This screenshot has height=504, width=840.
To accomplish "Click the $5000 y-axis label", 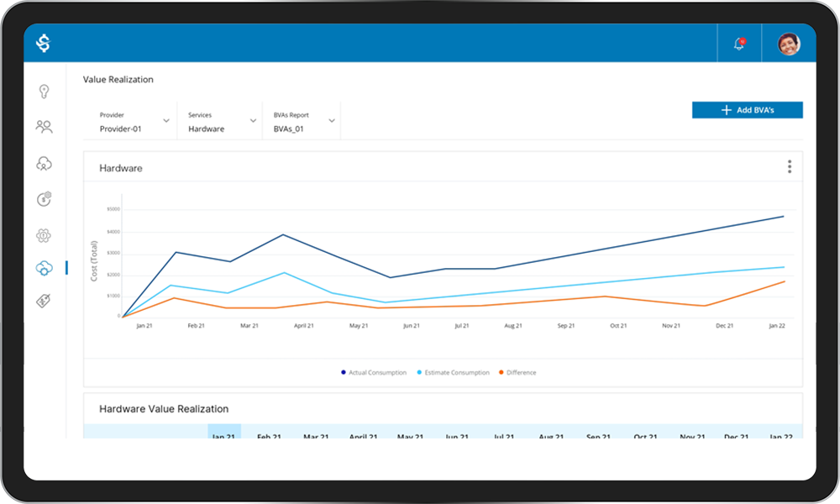I will 113,209.
